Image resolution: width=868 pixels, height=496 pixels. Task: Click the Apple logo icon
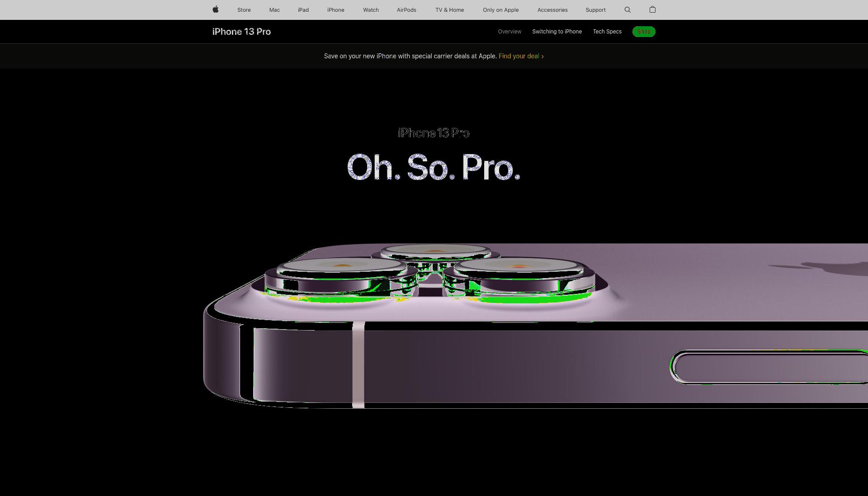point(216,9)
